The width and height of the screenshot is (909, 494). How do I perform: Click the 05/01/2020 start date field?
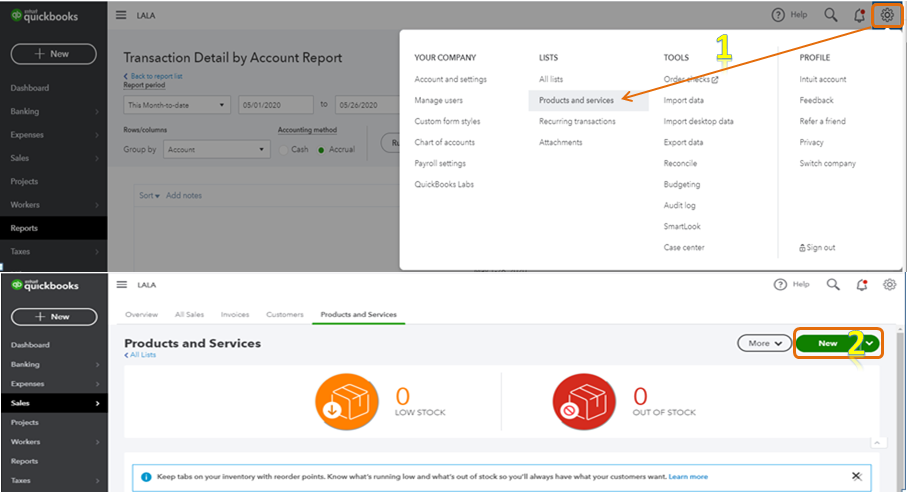point(275,104)
